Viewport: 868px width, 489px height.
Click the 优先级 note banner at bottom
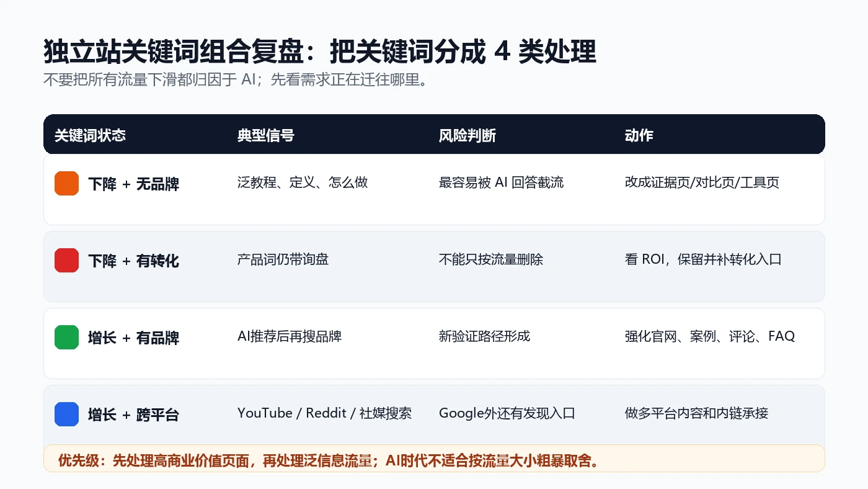[x=434, y=459]
